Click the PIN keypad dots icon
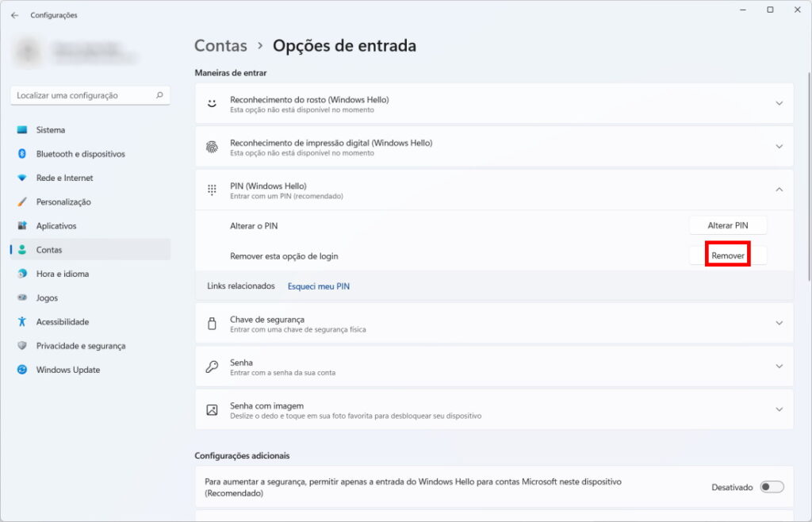The width and height of the screenshot is (812, 522). (212, 190)
